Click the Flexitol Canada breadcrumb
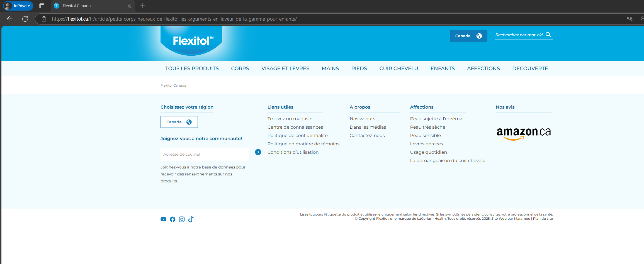This screenshot has width=644, height=264. tap(173, 85)
